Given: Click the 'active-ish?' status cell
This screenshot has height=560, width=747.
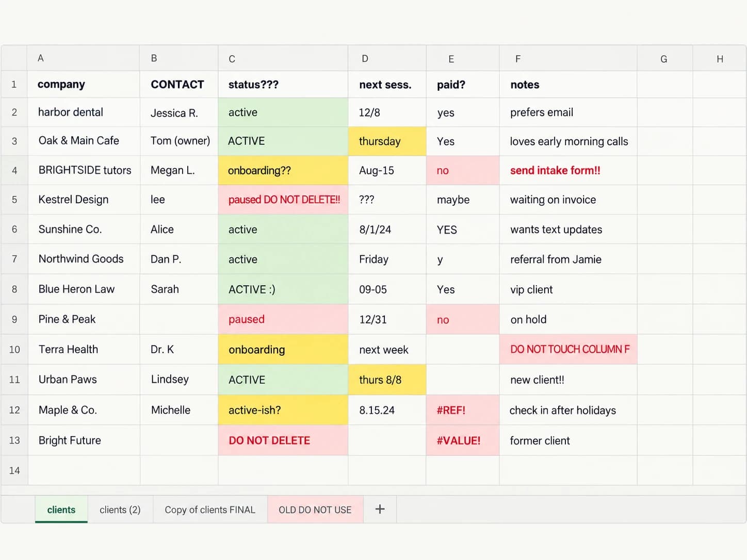Looking at the screenshot, I should [x=283, y=410].
